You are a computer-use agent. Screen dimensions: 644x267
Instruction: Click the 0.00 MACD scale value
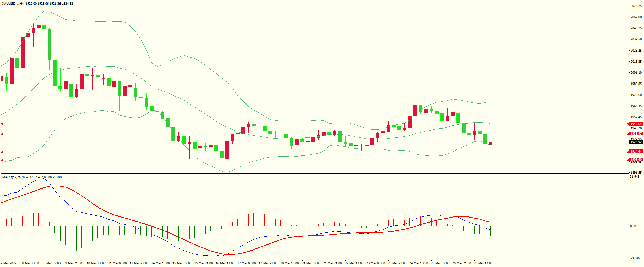coord(633,226)
